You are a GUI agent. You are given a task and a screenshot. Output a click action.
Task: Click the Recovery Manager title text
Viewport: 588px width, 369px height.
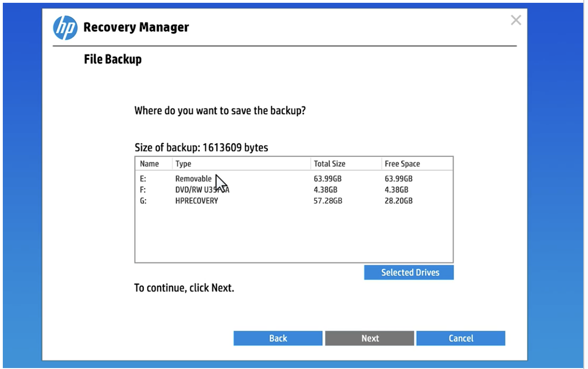pyautogui.click(x=135, y=27)
